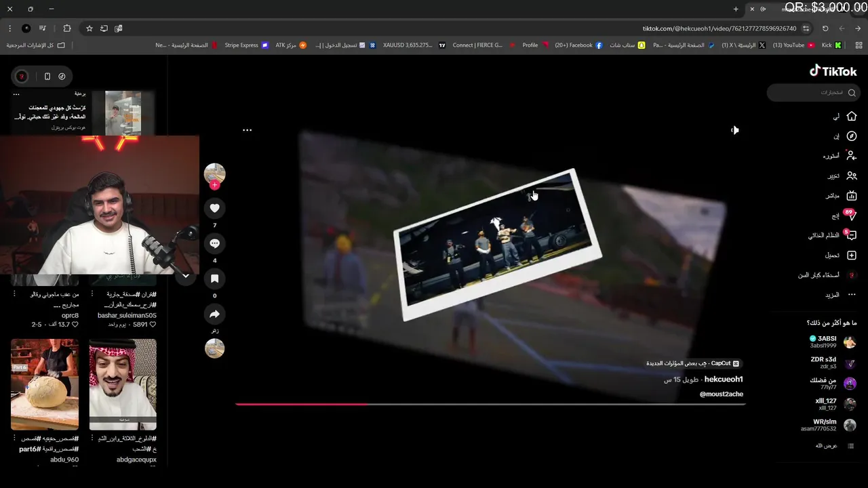Screen dimensions: 868x488
Task: Go to next video with down chevron
Action: point(185,276)
